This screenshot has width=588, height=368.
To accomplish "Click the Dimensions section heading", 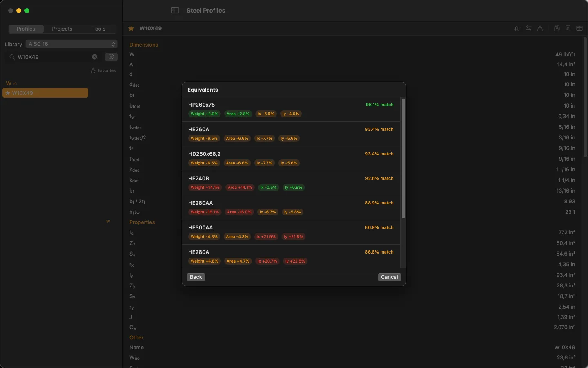I will click(x=144, y=45).
